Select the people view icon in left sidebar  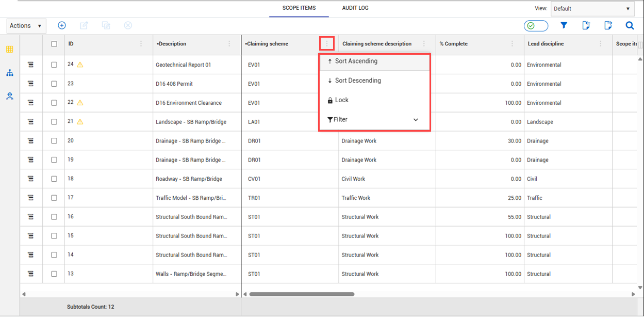point(9,96)
